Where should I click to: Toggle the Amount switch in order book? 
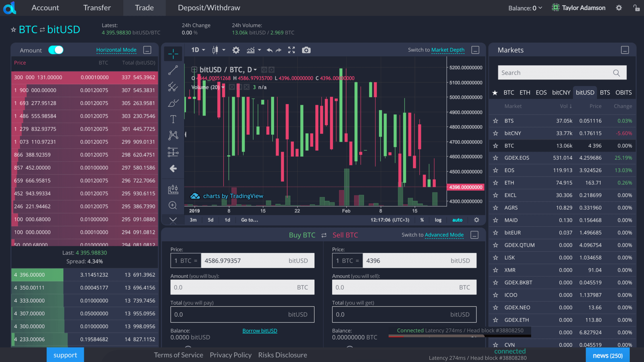point(56,50)
